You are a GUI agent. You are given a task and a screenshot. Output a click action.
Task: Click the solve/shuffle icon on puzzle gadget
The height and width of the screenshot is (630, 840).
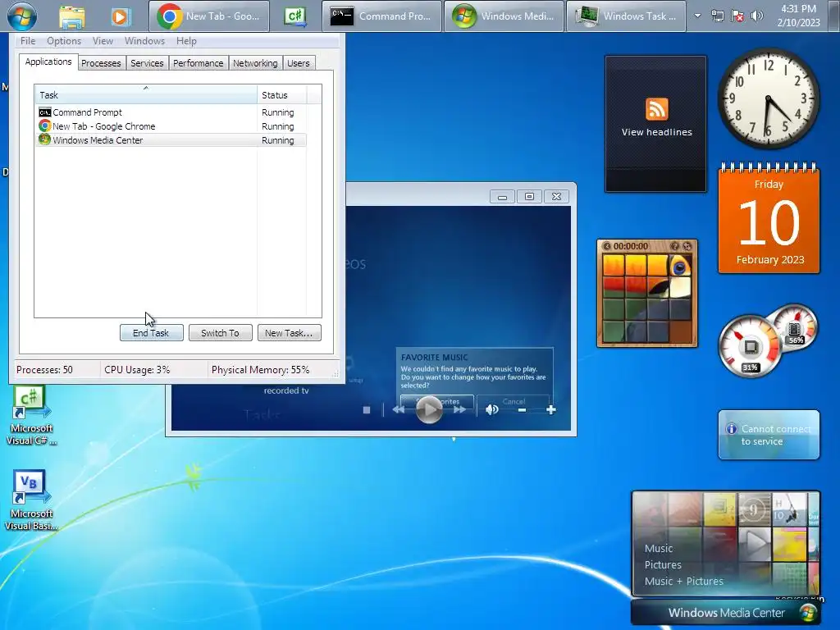(687, 246)
